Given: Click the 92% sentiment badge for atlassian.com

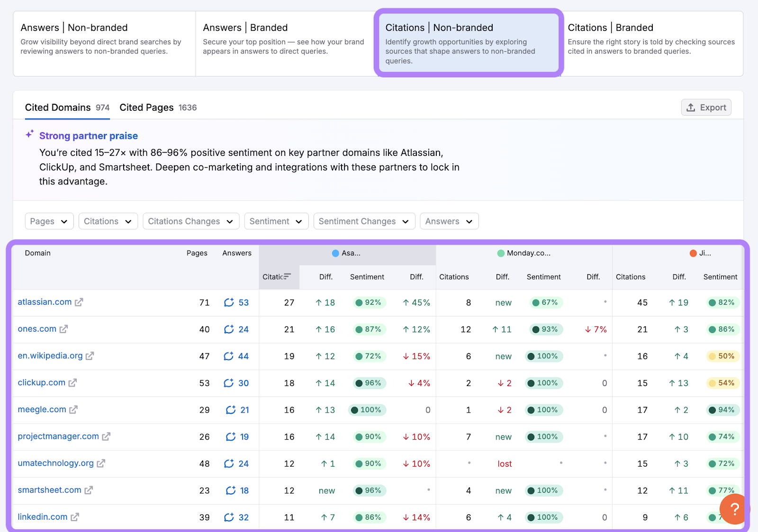Looking at the screenshot, I should (369, 303).
